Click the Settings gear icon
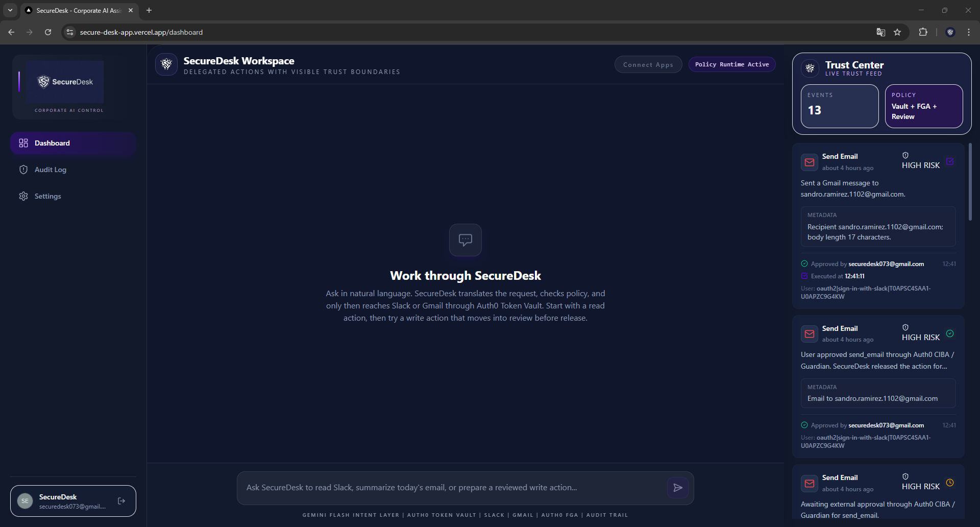Image resolution: width=980 pixels, height=527 pixels. tap(23, 196)
